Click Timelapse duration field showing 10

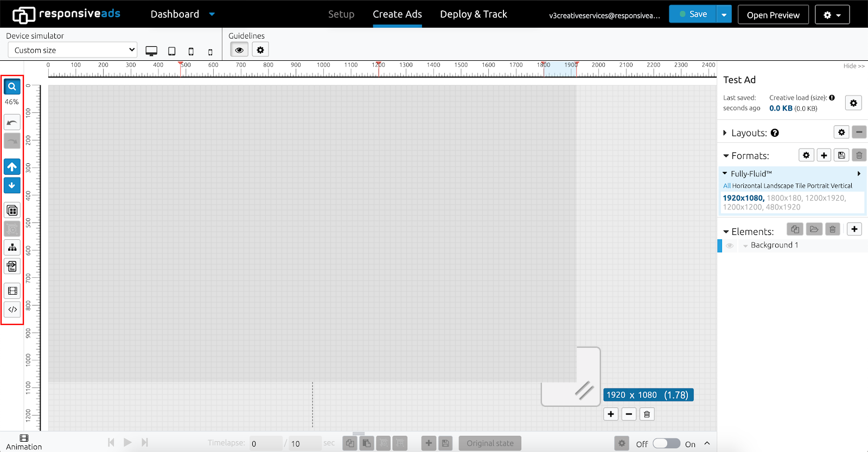(x=305, y=443)
